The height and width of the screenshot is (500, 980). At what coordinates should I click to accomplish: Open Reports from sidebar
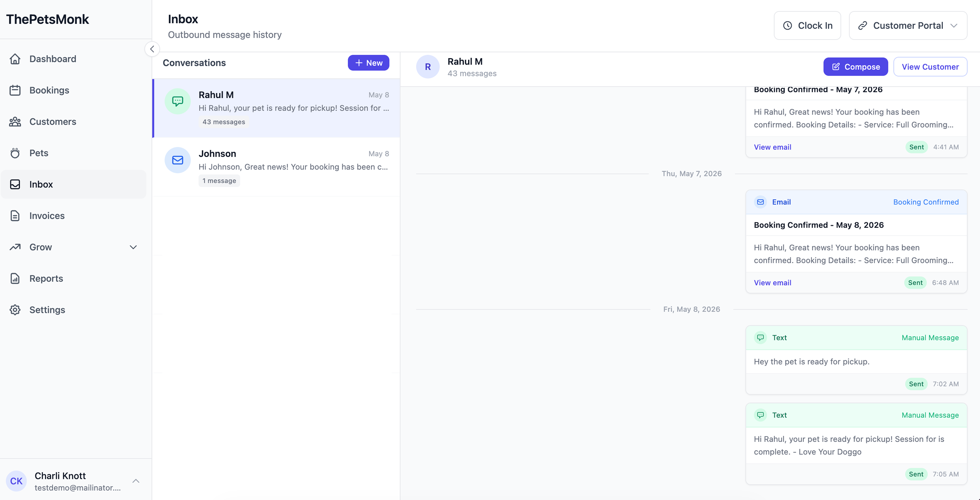[x=46, y=279]
